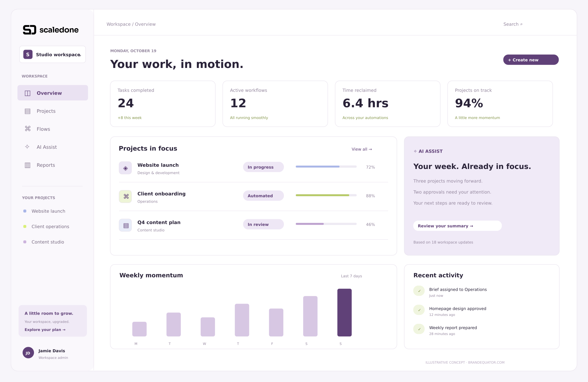Click the Website launch 72% progress bar

(326, 167)
